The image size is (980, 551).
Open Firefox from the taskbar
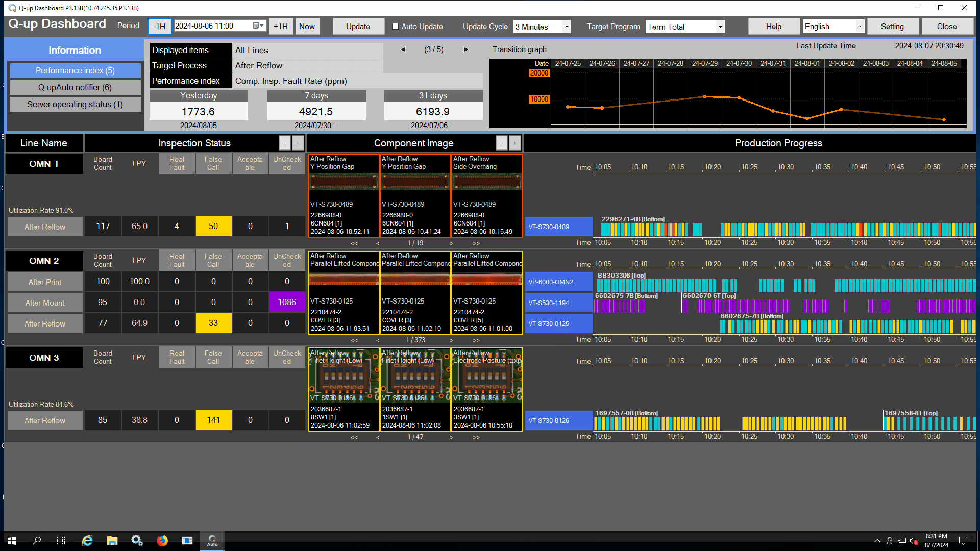click(162, 541)
